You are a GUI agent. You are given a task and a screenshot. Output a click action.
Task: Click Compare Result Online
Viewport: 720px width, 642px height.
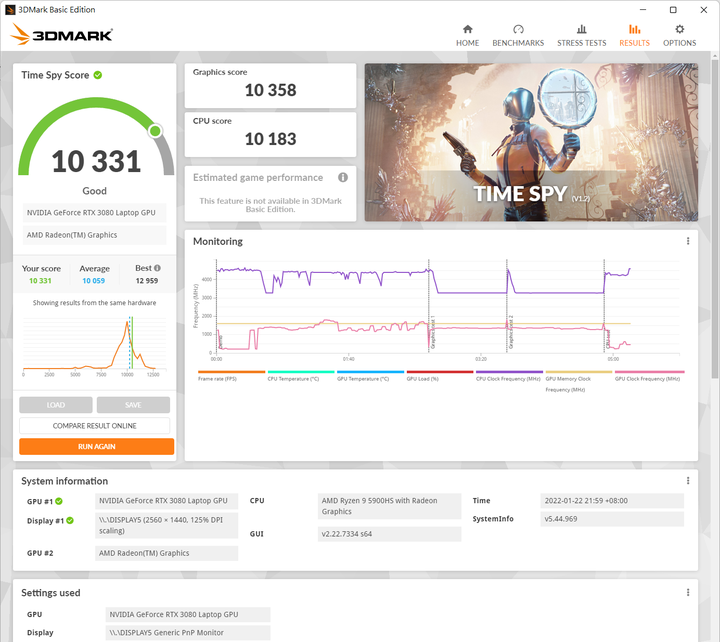[95, 426]
